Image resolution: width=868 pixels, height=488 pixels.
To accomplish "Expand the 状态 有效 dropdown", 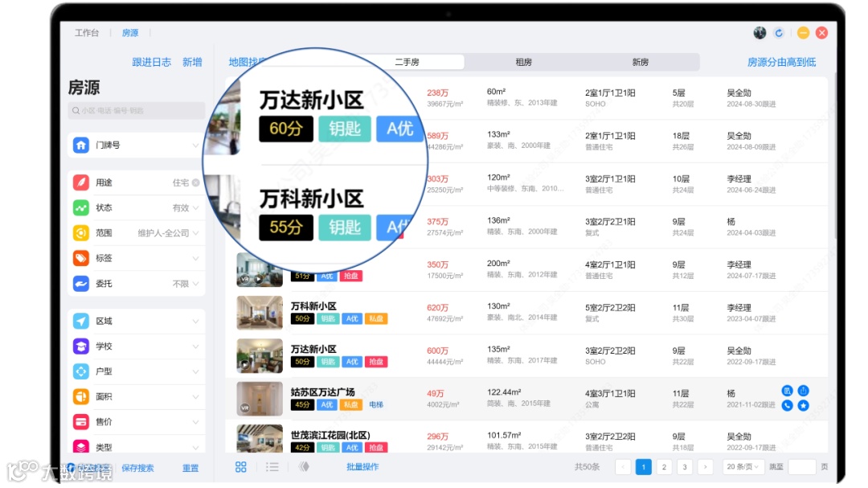I will click(195, 207).
